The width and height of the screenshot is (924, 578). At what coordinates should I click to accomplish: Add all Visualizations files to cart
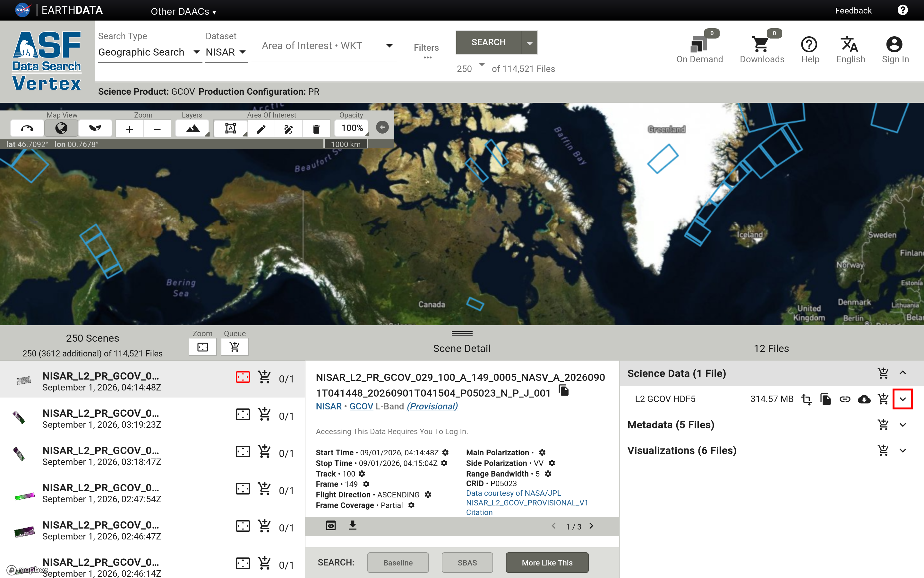pos(883,450)
